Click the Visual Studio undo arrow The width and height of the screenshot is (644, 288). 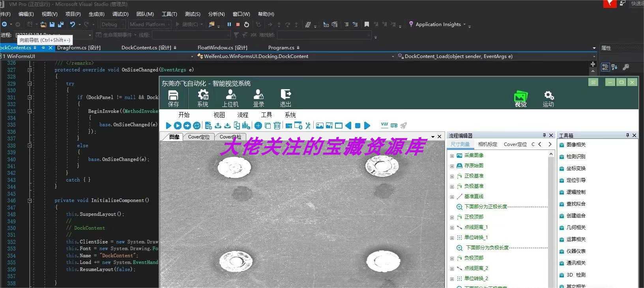73,24
